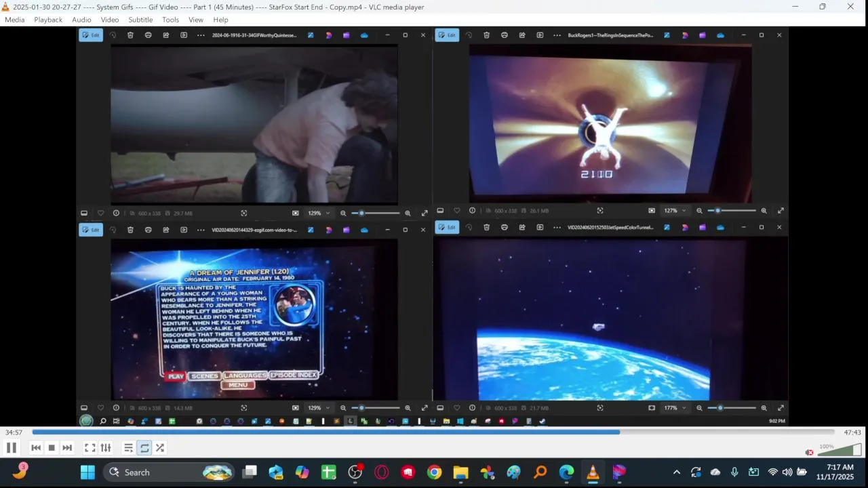Click the total time label 47:43
This screenshot has height=488, width=868.
852,432
